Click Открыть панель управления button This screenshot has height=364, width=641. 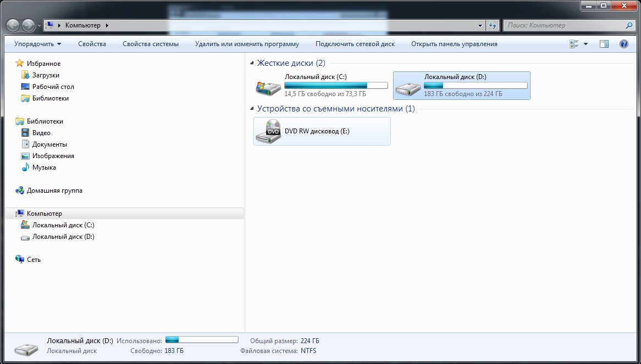pyautogui.click(x=454, y=44)
